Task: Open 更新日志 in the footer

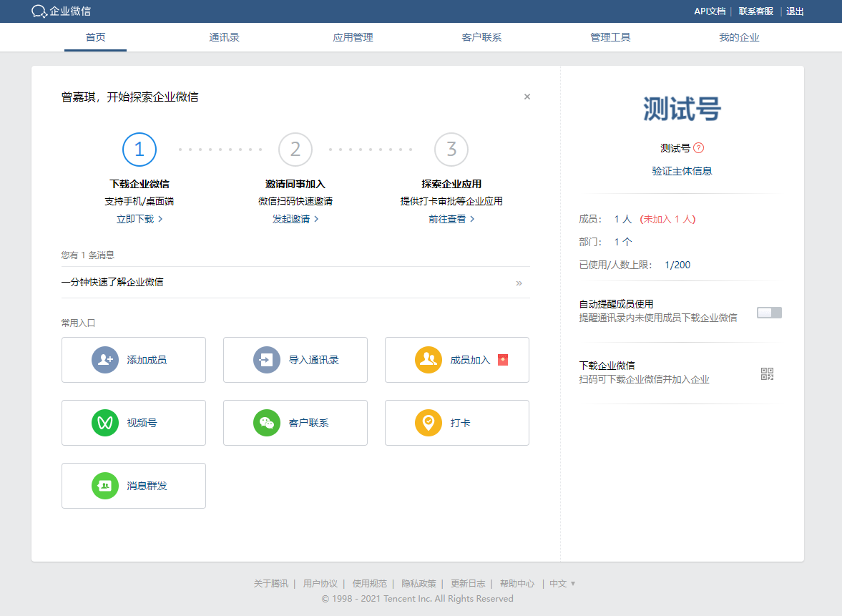Action: point(468,583)
